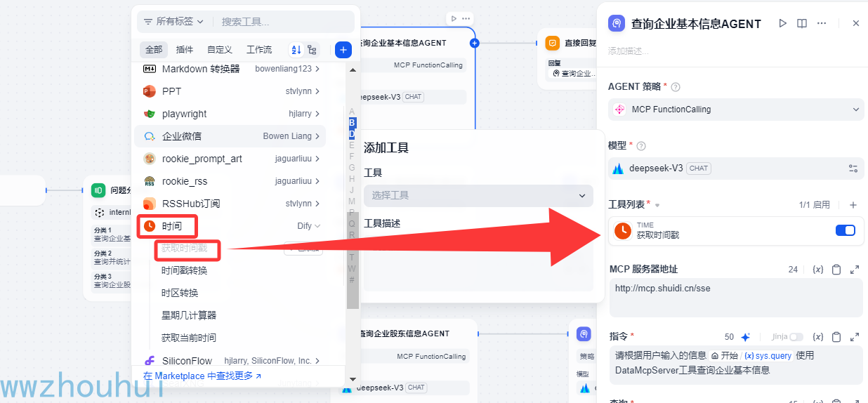This screenshot has height=403, width=868.
Task: Click the three-dot menu above the agent node
Action: point(466,18)
